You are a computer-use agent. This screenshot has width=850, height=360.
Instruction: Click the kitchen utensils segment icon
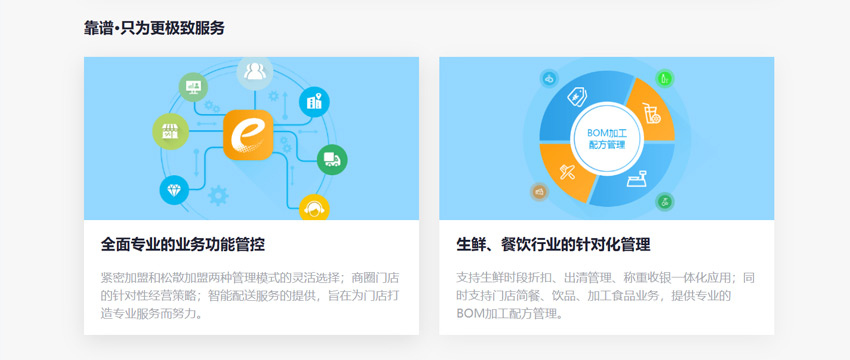point(567,171)
